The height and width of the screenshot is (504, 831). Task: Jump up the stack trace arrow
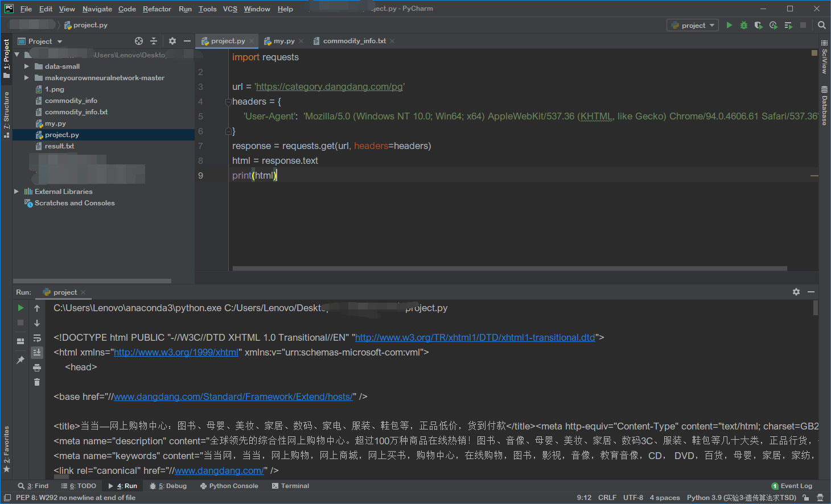37,308
